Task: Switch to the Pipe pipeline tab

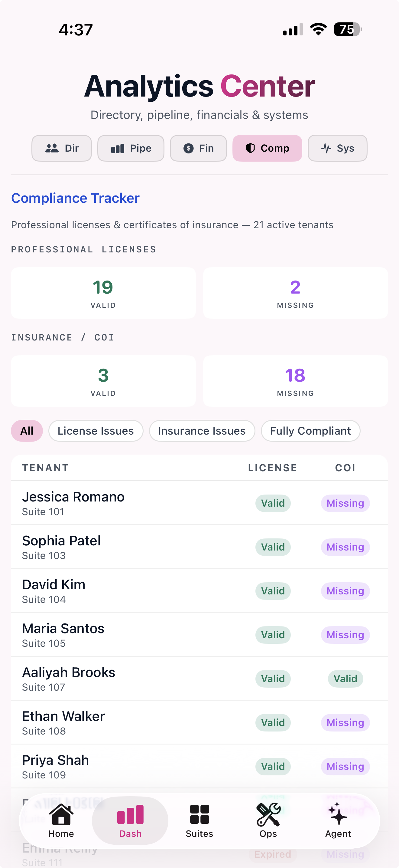Action: point(131,148)
